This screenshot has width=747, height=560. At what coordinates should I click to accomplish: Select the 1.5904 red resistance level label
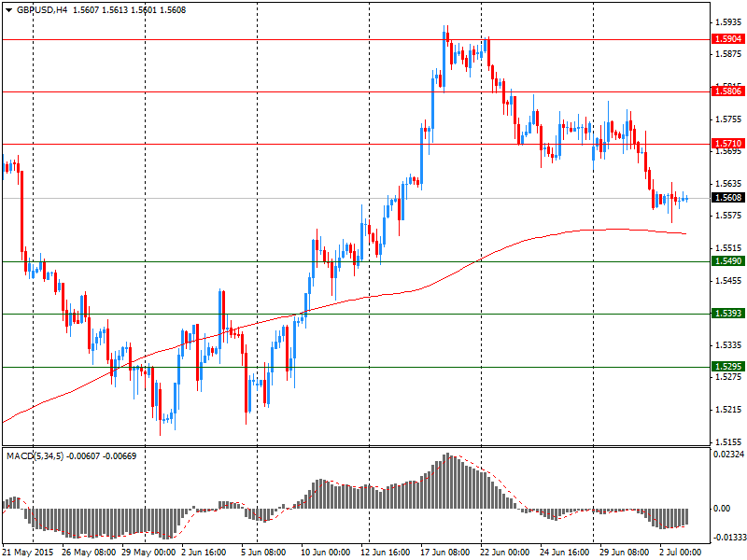(728, 39)
